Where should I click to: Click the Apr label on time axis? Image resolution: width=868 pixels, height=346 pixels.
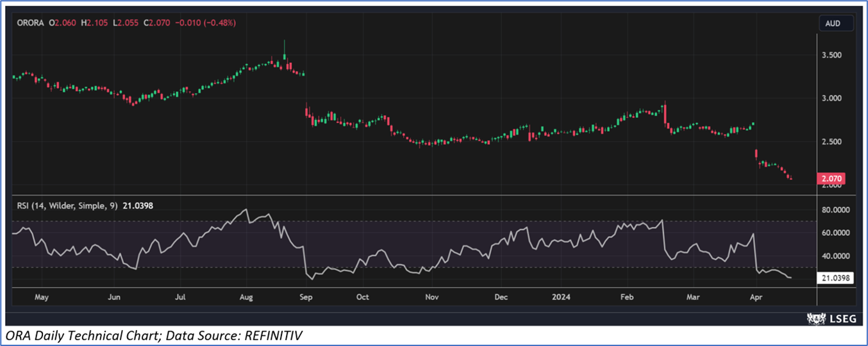[756, 297]
